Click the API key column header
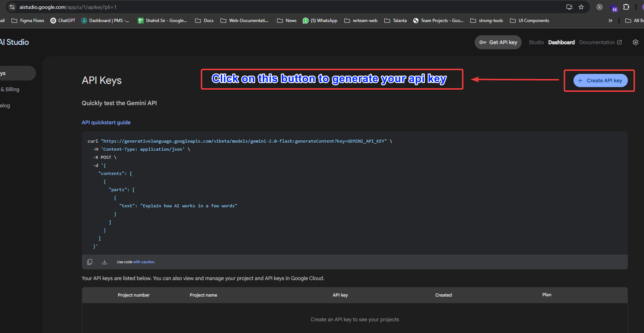Screen dimensions: 644x333 [340, 295]
